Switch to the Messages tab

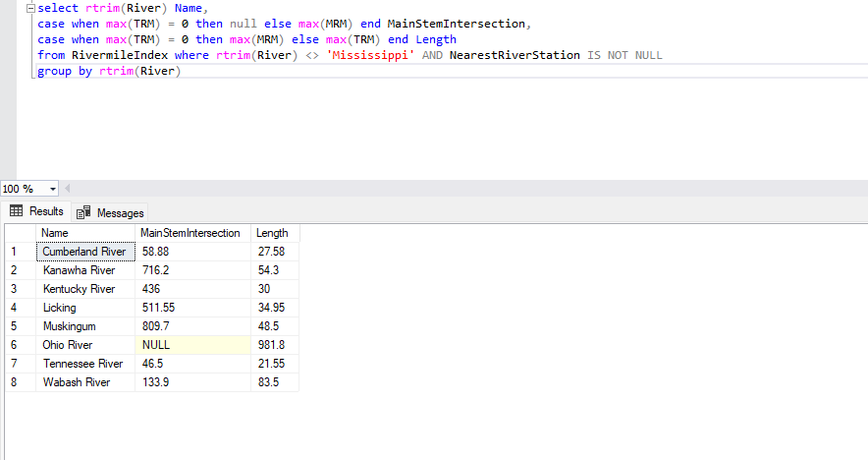(x=110, y=213)
